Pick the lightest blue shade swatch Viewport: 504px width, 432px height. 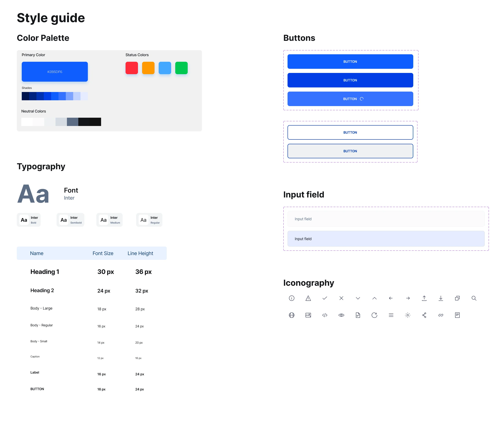point(84,96)
